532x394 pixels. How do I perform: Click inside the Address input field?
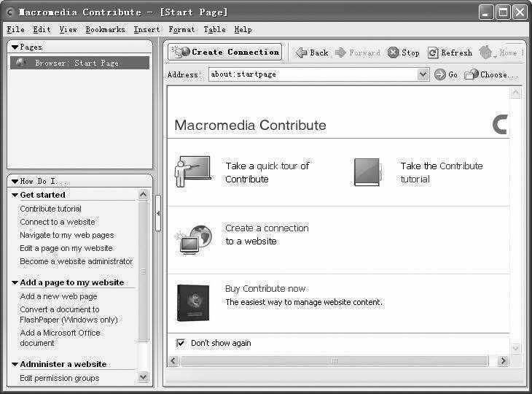(x=313, y=74)
